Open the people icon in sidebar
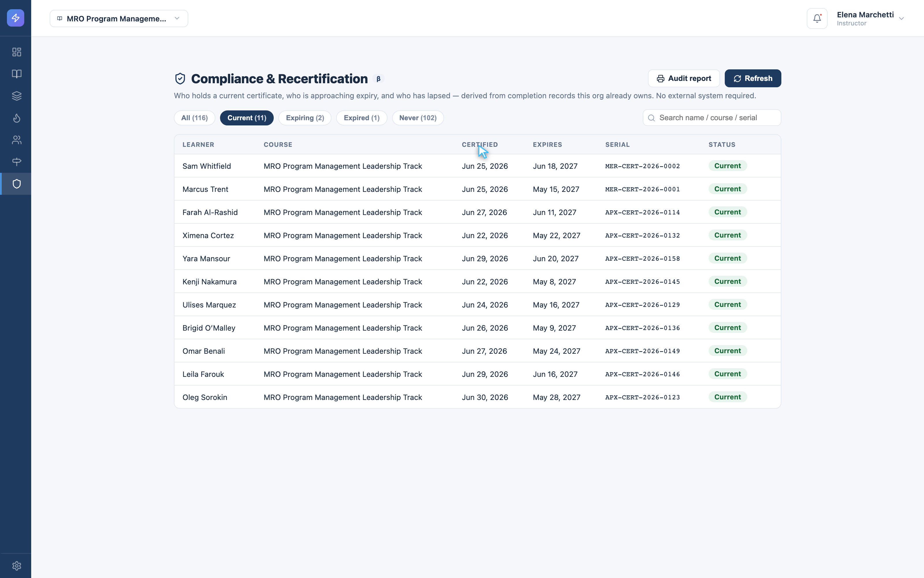The height and width of the screenshot is (578, 924). tap(16, 140)
